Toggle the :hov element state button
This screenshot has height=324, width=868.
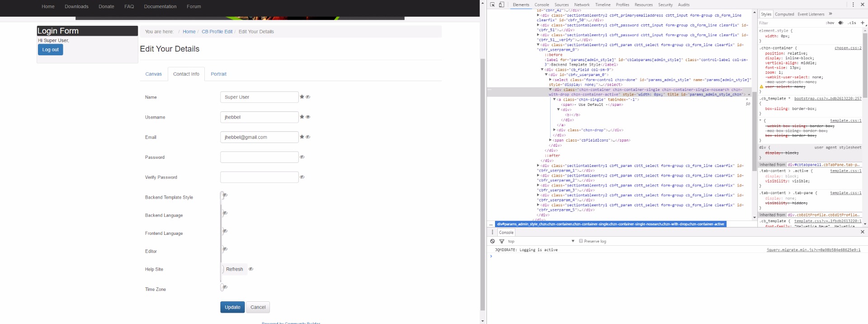click(830, 23)
